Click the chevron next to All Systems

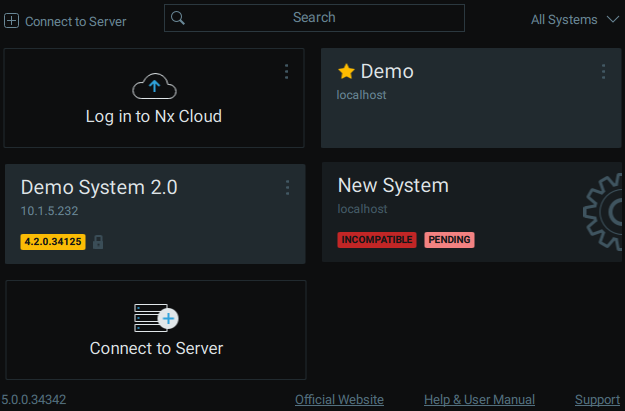coord(613,19)
